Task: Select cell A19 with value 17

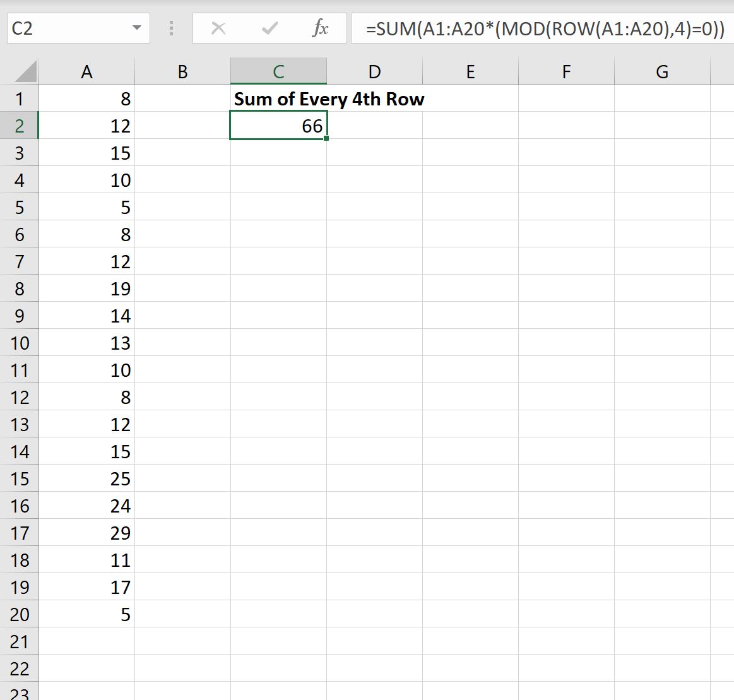Action: [86, 587]
